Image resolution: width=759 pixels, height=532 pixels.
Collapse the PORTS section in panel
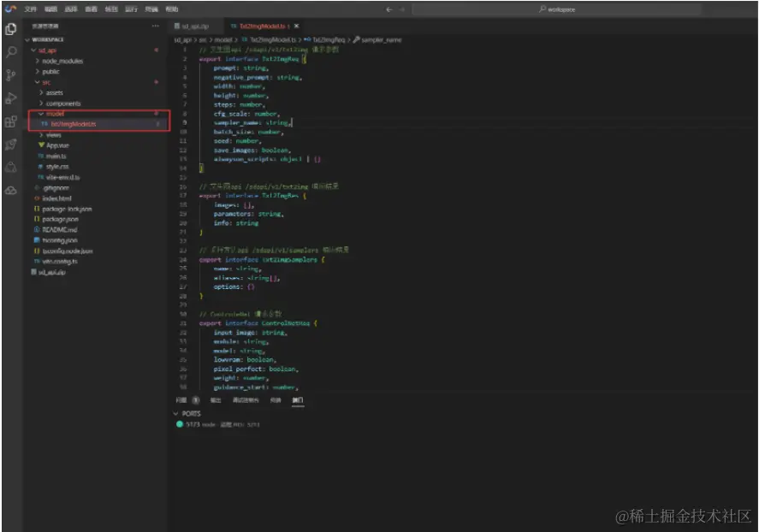pyautogui.click(x=175, y=413)
